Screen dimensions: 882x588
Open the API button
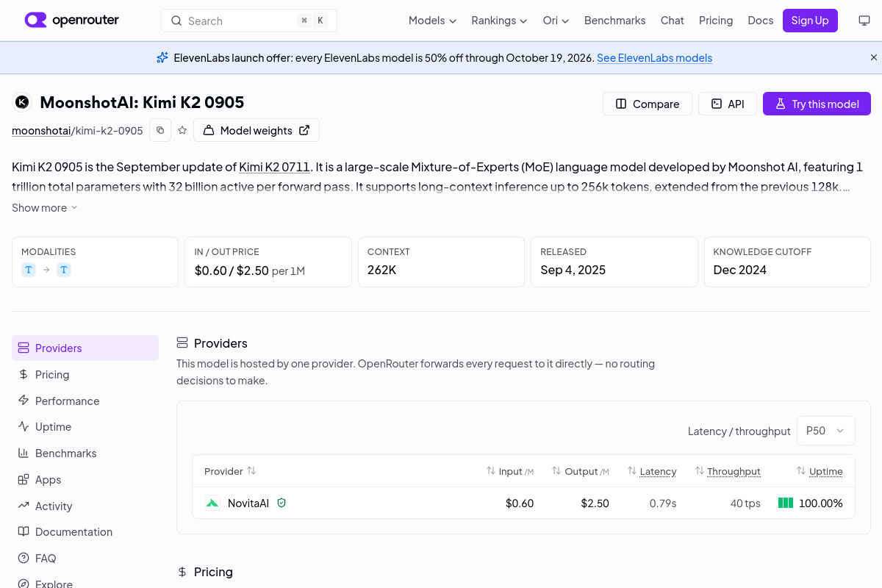pyautogui.click(x=728, y=104)
